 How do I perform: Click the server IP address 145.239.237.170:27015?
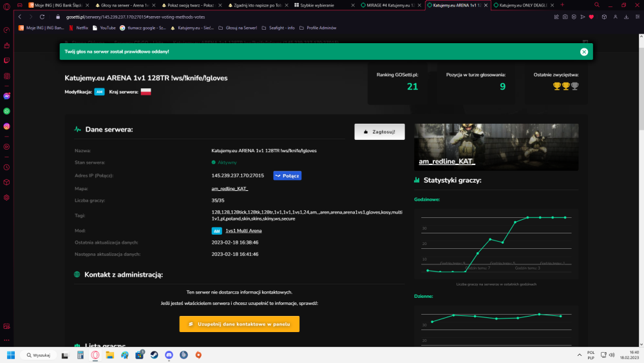[238, 175]
